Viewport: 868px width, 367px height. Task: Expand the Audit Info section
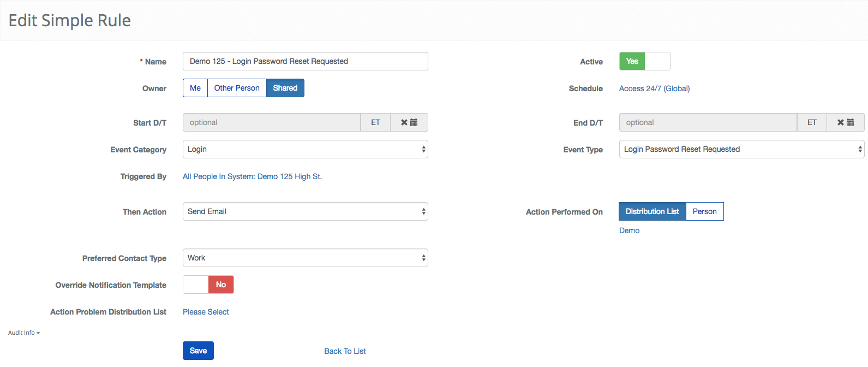coord(24,333)
